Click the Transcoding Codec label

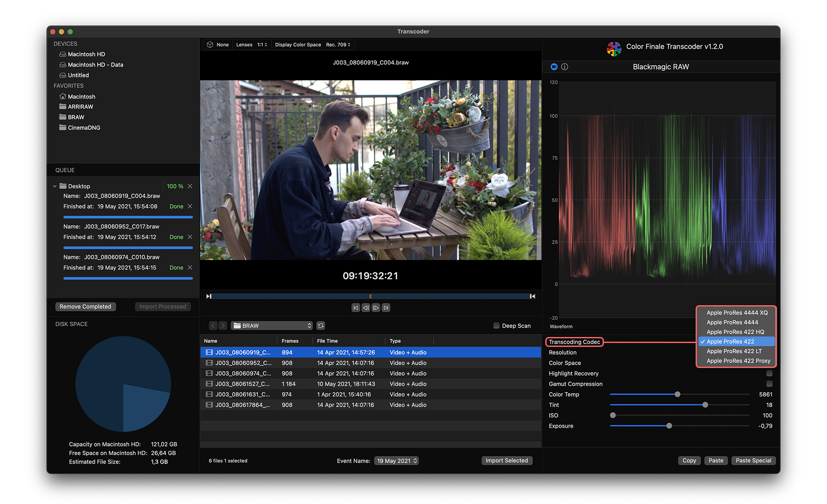click(574, 342)
